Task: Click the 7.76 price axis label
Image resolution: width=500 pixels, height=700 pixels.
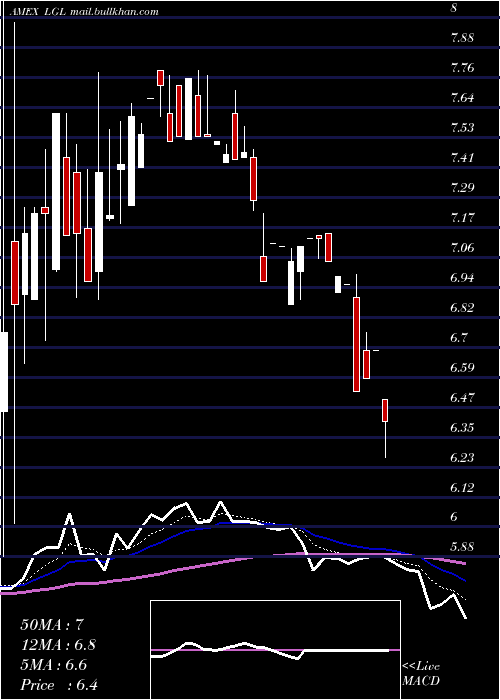Action: (x=462, y=68)
